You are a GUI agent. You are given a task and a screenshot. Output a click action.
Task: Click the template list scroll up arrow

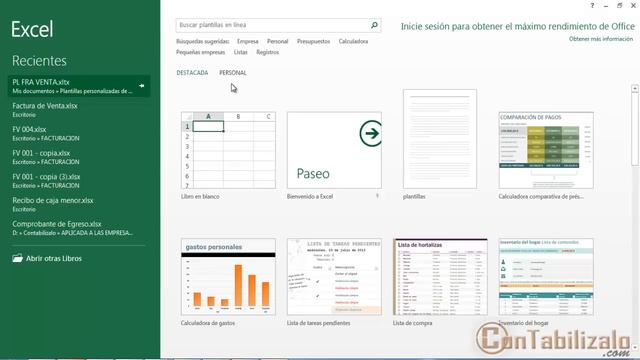point(635,88)
